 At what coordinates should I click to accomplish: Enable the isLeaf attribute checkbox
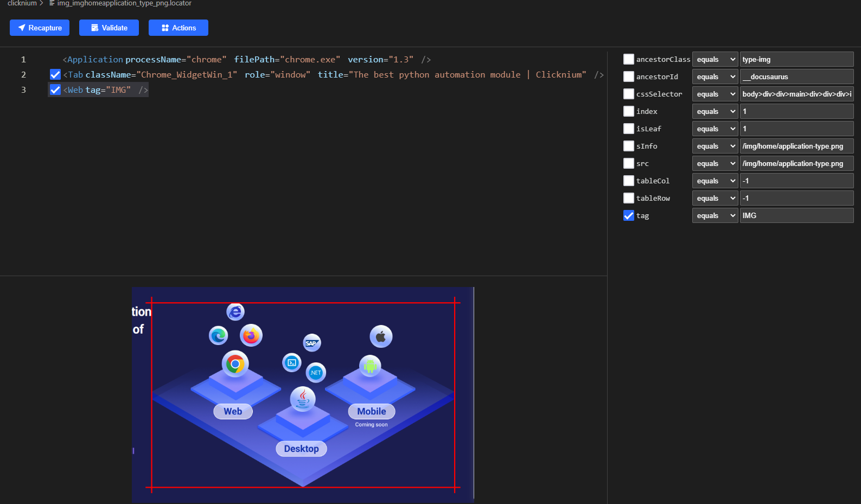pos(629,129)
